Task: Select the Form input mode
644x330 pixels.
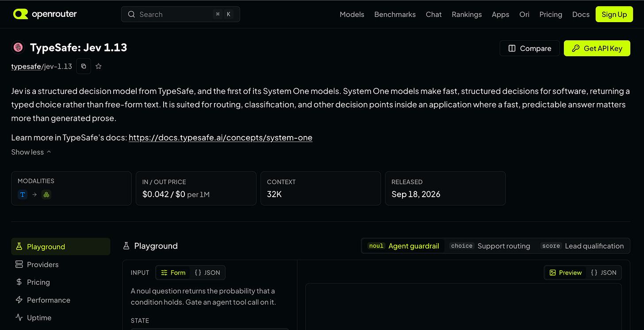Action: click(x=173, y=273)
